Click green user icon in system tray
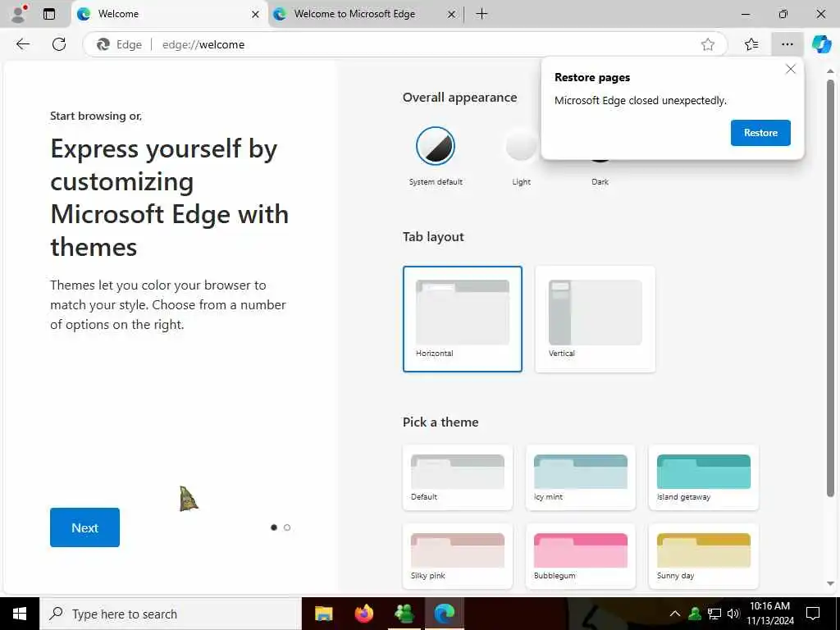 695,614
